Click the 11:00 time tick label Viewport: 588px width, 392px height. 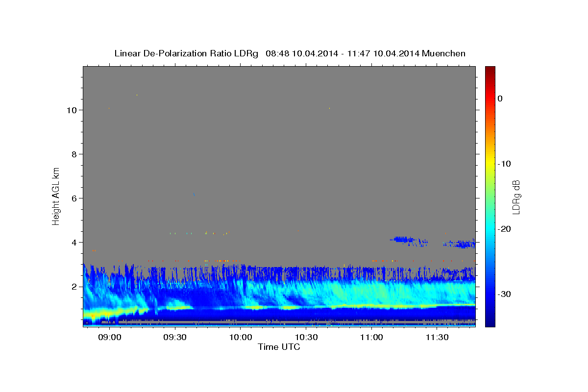click(x=372, y=338)
